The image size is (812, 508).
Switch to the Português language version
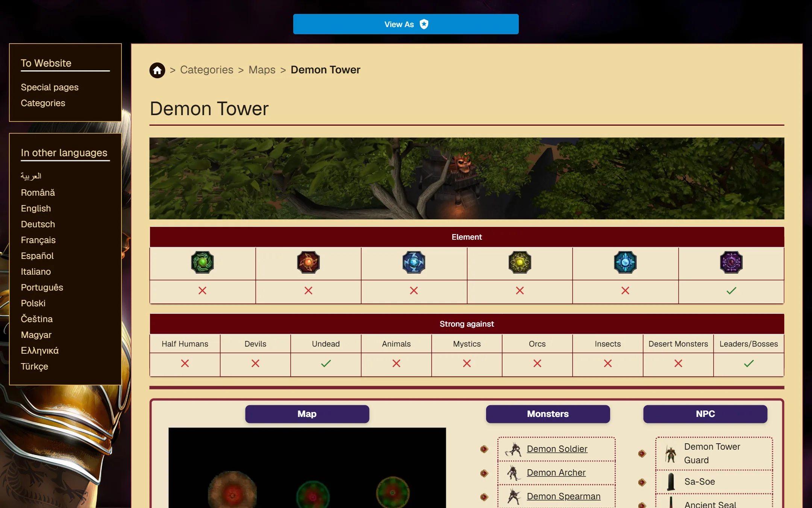(42, 287)
